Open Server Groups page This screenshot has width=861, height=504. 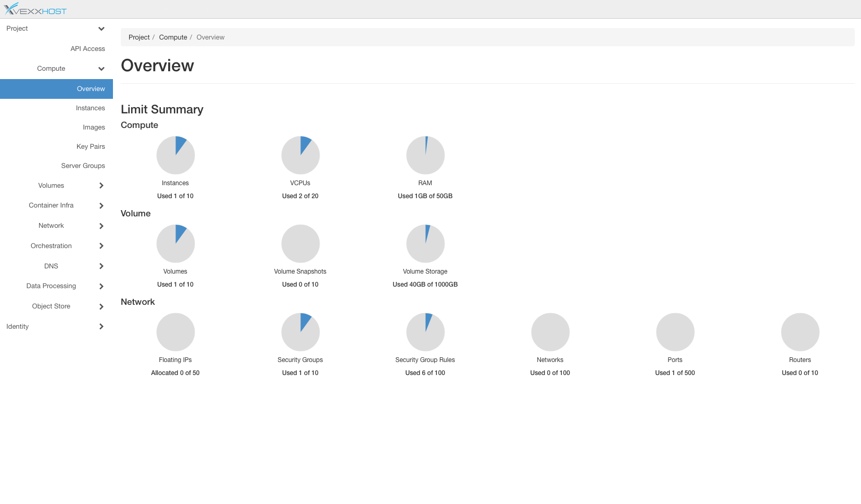83,166
